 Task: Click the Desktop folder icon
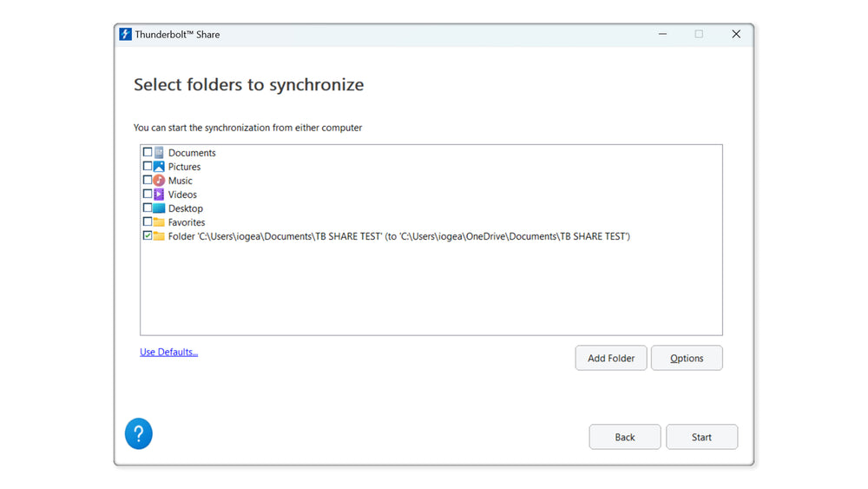[x=159, y=208]
